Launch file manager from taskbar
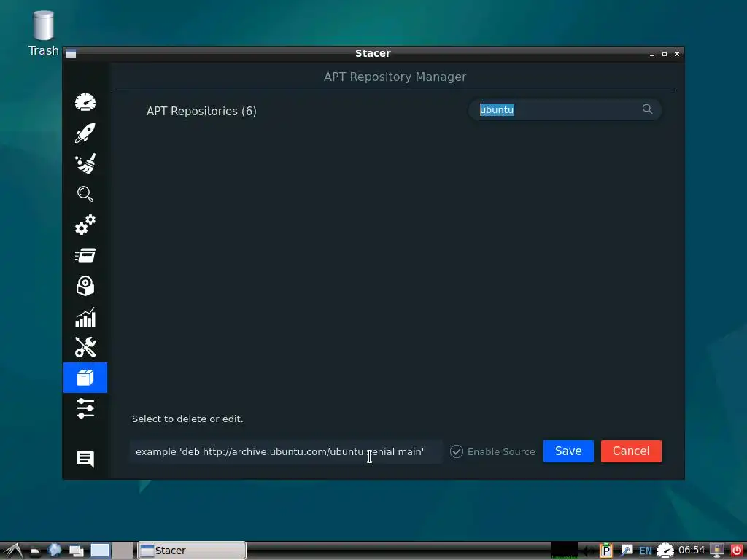Screen dimensions: 747x560 point(35,551)
